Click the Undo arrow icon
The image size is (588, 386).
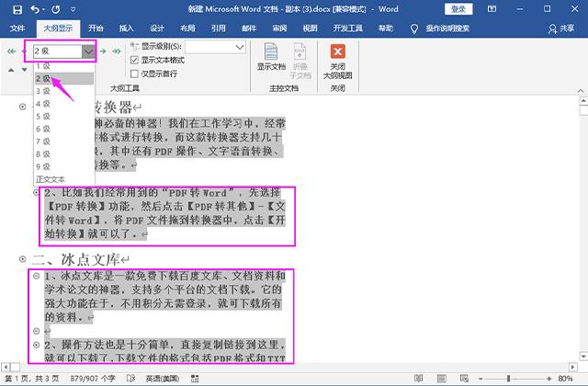35,10
